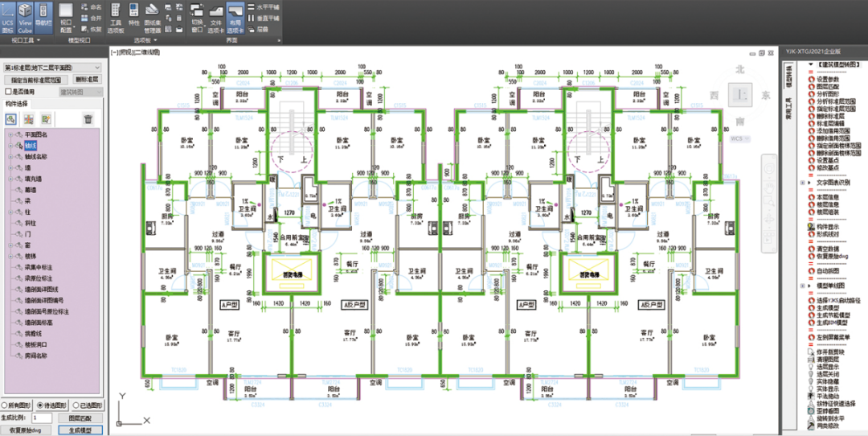Click the 指定当前标准层范围 button
The width and height of the screenshot is (868, 436).
(x=36, y=80)
